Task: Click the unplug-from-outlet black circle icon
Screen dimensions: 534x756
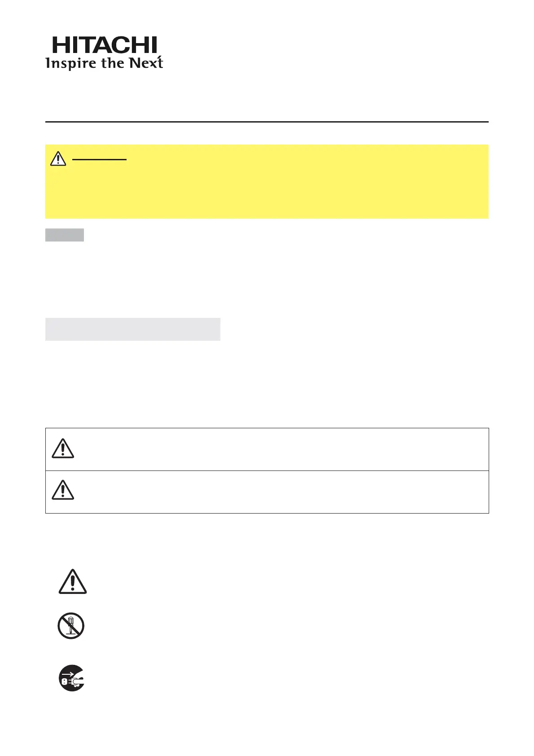Action: [72, 678]
